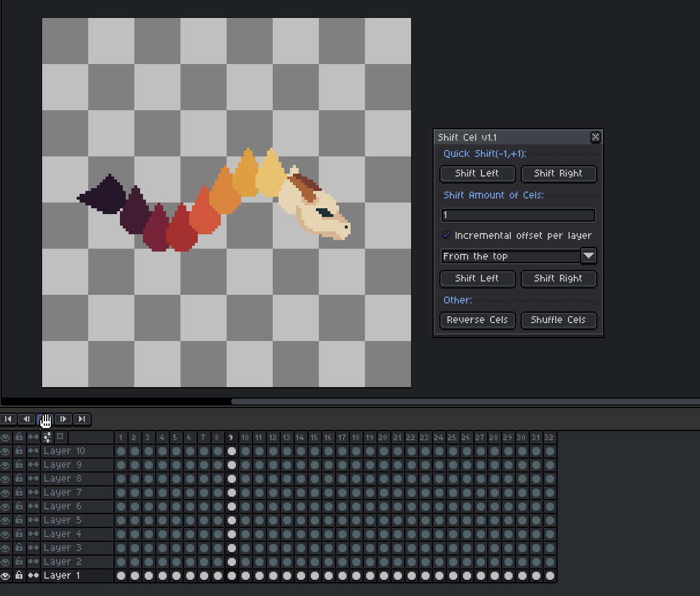
Task: Toggle continuous cels icon for Layer 5
Action: (33, 520)
